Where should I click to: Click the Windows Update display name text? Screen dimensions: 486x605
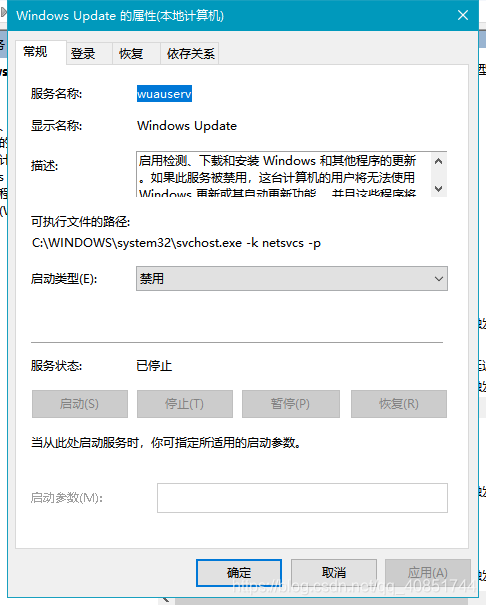click(x=187, y=126)
